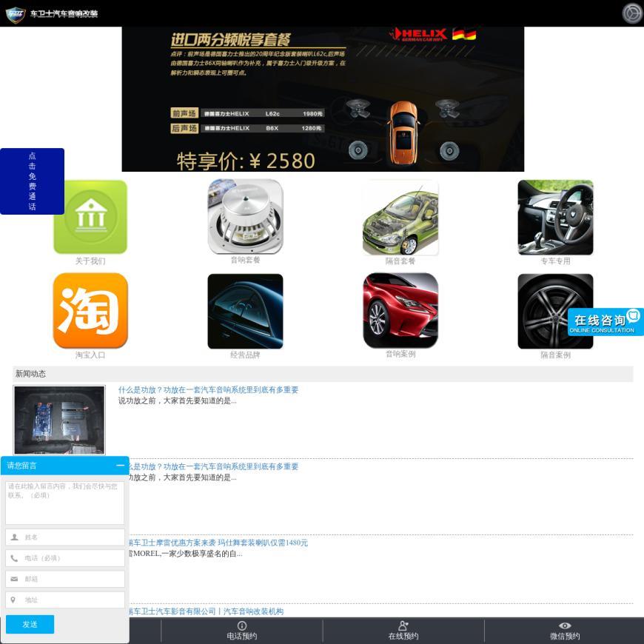Screen dimensions: 644x644
Task: Click the 隔音案例 label text
Action: click(x=555, y=355)
